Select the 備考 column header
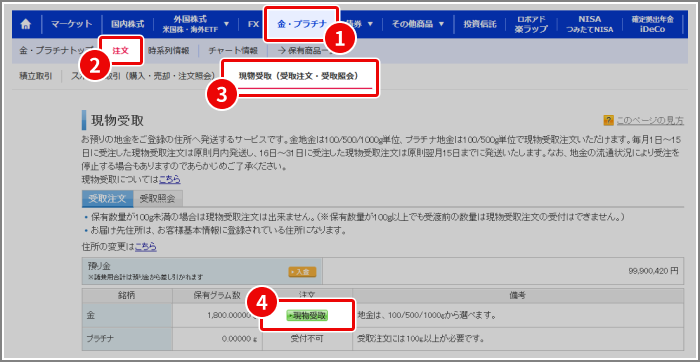Image resolution: width=700 pixels, height=362 pixels. pyautogui.click(x=518, y=295)
